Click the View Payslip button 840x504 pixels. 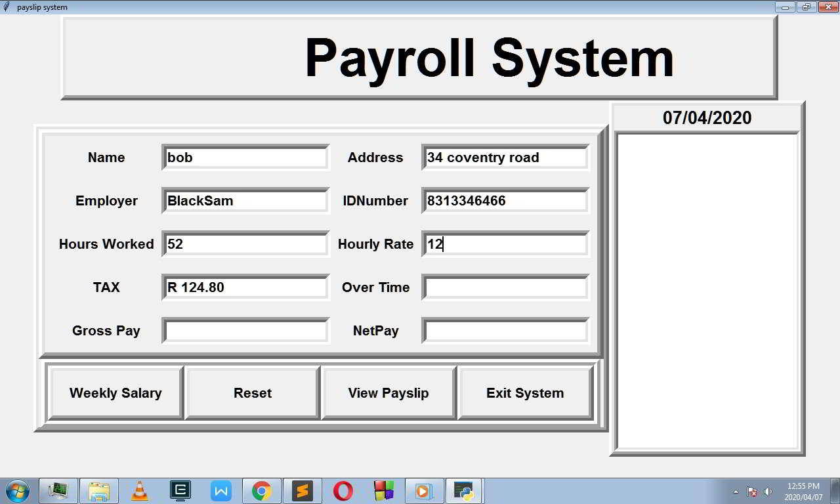[x=388, y=393]
